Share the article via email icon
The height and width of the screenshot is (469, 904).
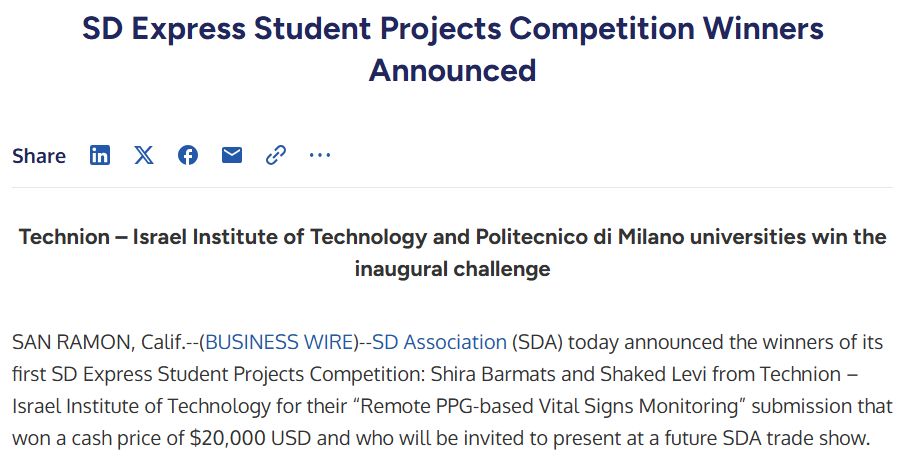[232, 155]
